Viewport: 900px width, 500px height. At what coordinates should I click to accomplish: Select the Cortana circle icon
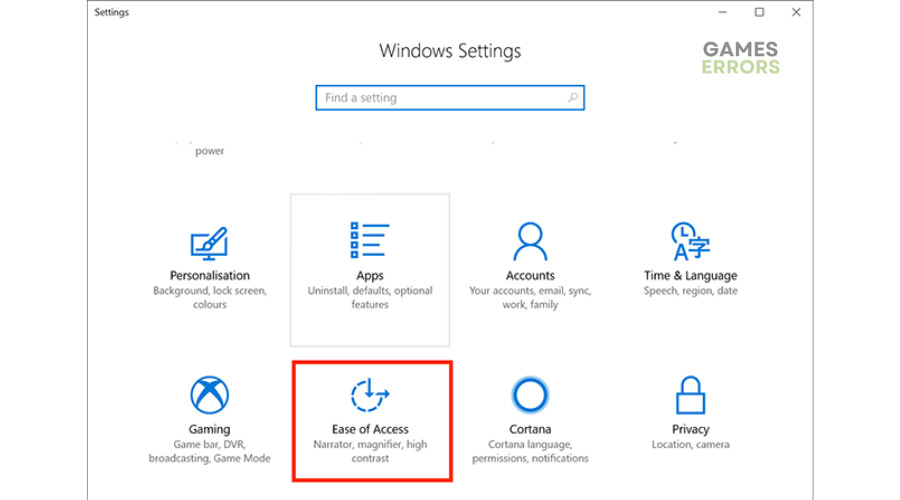pyautogui.click(x=530, y=395)
